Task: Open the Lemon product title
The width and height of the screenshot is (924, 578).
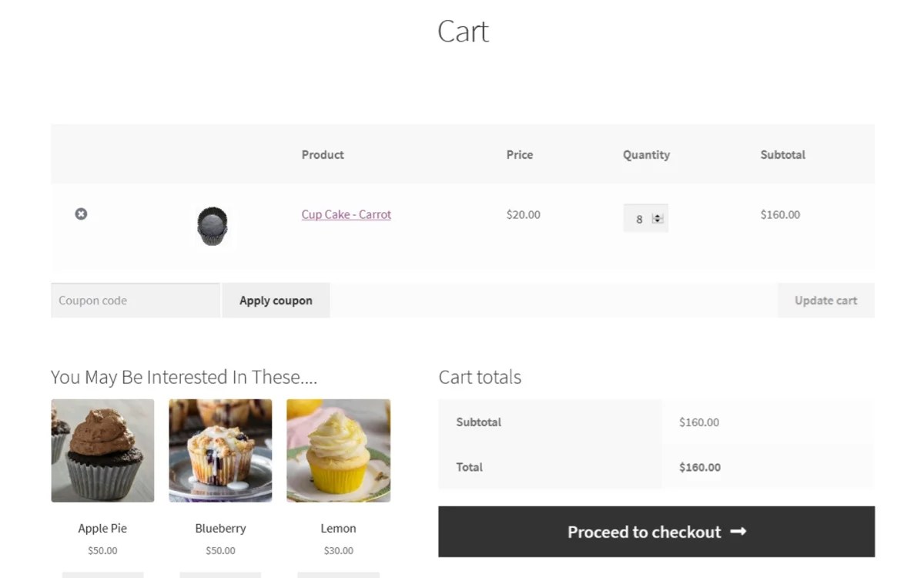Action: click(338, 528)
